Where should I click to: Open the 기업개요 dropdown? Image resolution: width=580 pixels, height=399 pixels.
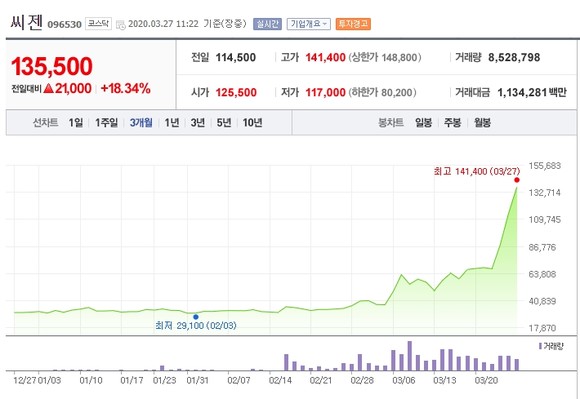point(308,24)
